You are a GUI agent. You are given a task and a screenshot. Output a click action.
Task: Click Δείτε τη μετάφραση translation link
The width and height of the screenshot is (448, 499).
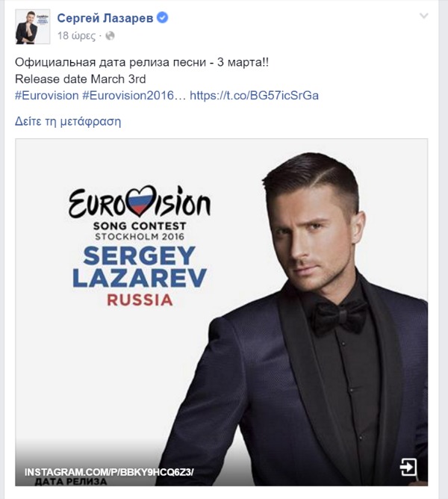pos(68,122)
